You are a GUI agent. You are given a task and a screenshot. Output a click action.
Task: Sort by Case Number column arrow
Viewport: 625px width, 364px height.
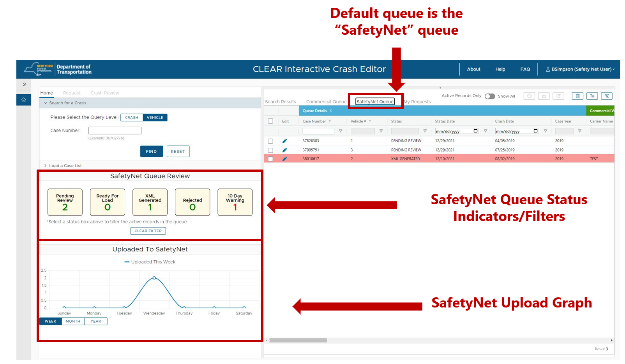point(330,121)
